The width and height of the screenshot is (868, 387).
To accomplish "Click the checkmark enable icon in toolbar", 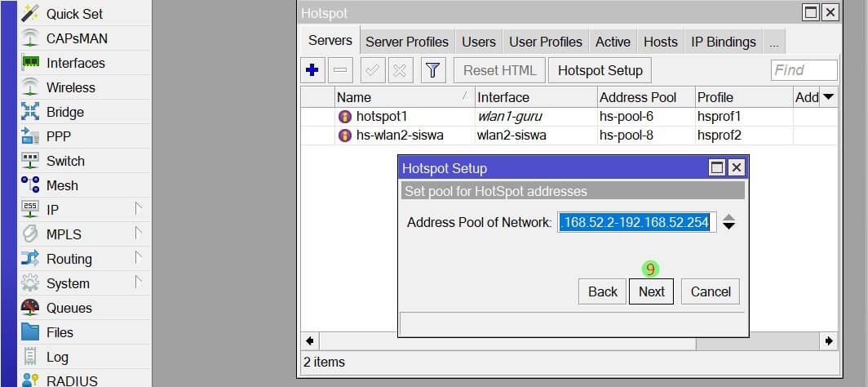I will (373, 70).
